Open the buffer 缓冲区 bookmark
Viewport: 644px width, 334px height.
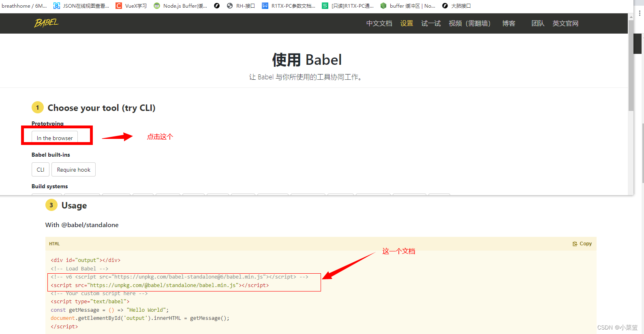(408, 6)
